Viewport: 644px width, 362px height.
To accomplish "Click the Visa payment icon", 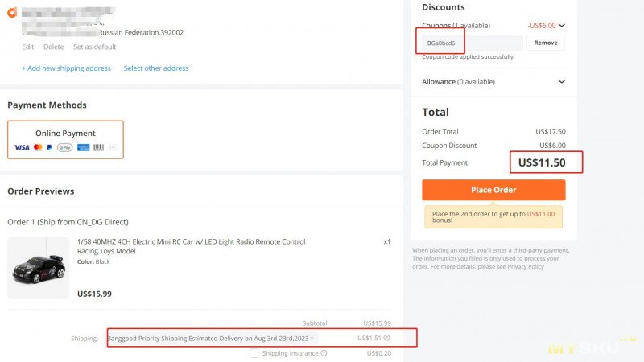I will point(22,148).
